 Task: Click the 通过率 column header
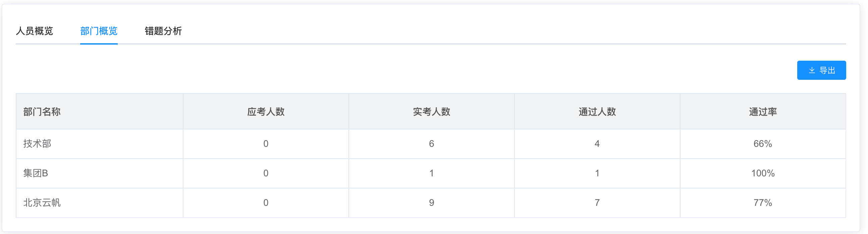coord(763,111)
